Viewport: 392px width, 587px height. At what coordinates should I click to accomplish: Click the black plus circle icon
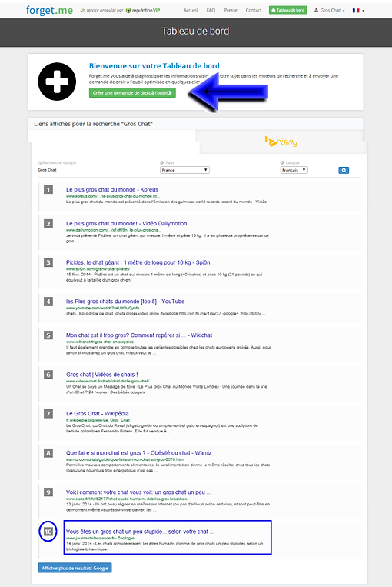[x=57, y=82]
